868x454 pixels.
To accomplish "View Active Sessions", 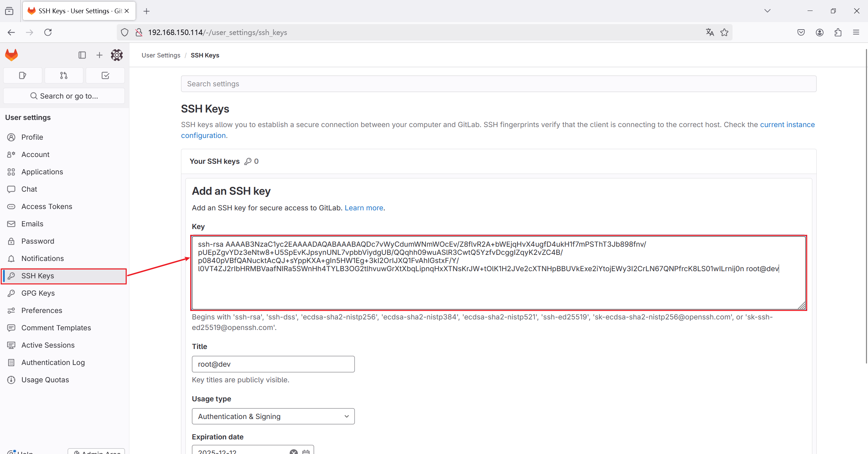I will 64,345.
